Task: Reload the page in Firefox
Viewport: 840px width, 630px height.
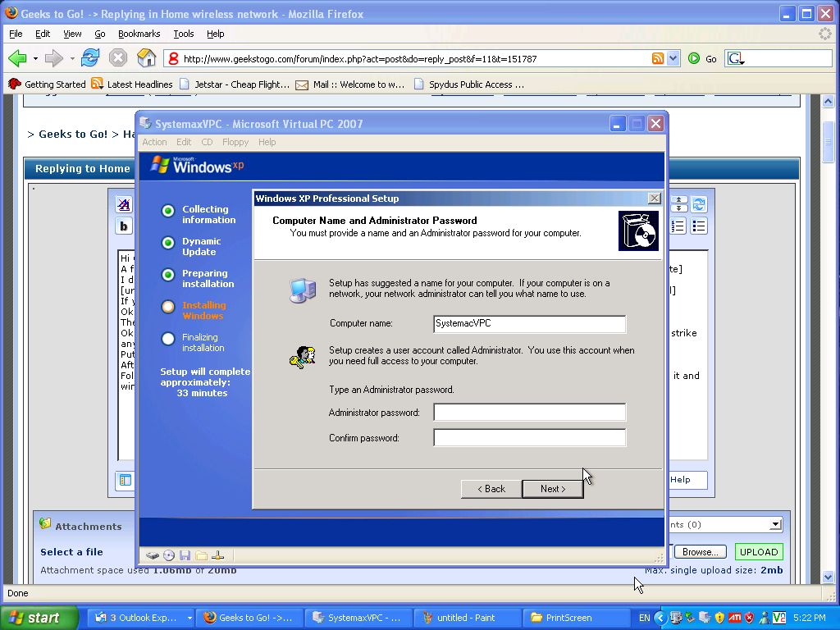Action: pos(90,58)
